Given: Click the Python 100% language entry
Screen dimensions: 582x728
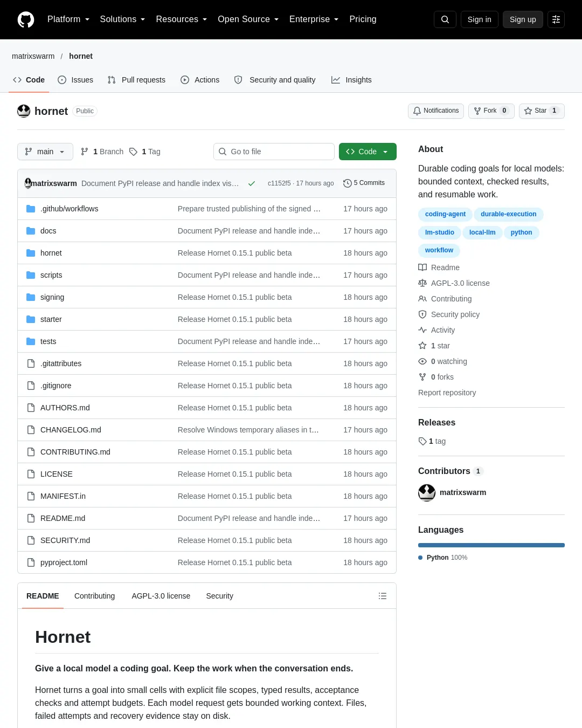Looking at the screenshot, I should point(443,558).
